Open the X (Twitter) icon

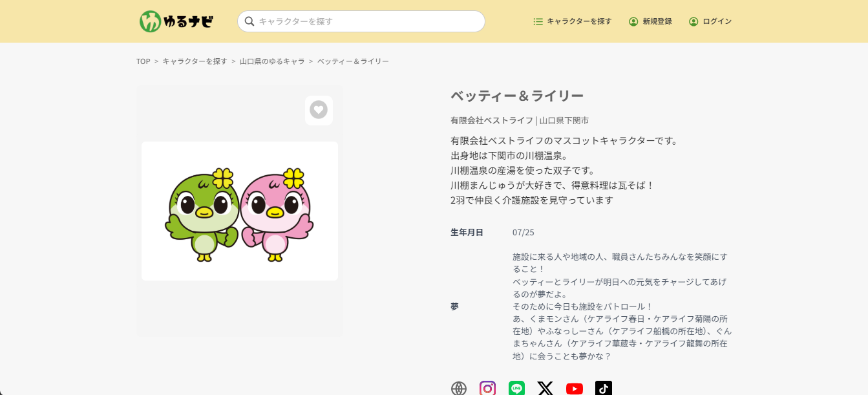click(545, 389)
